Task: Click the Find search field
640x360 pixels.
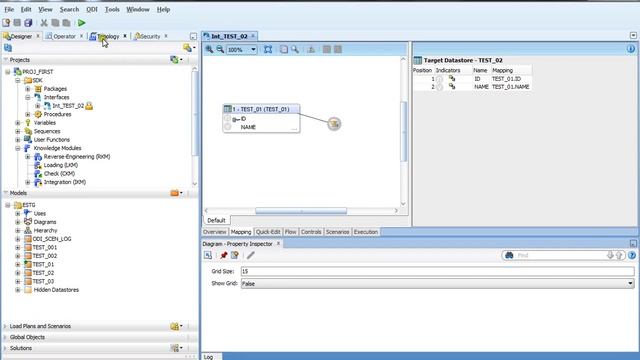Action: click(x=561, y=256)
